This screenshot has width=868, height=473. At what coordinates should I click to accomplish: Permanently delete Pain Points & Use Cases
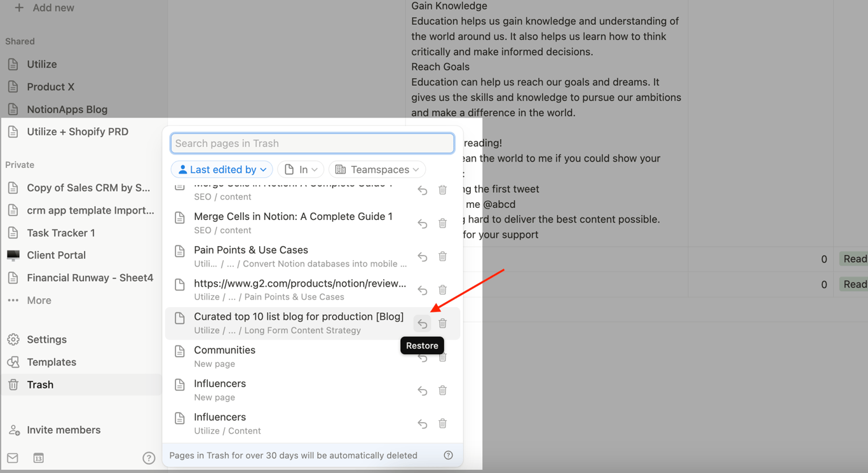[443, 256]
